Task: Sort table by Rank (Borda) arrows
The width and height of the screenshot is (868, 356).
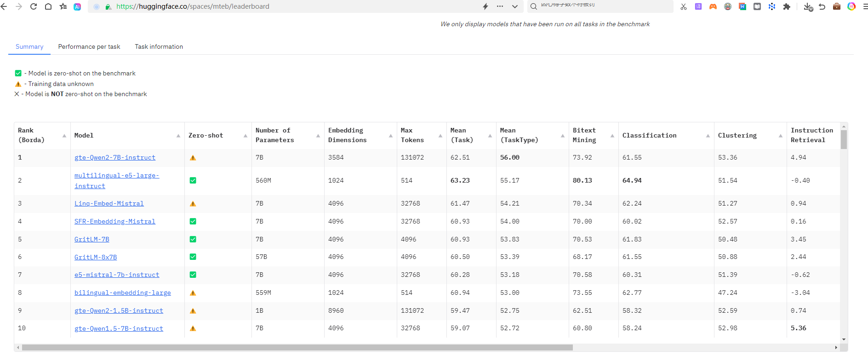Action: [x=64, y=136]
